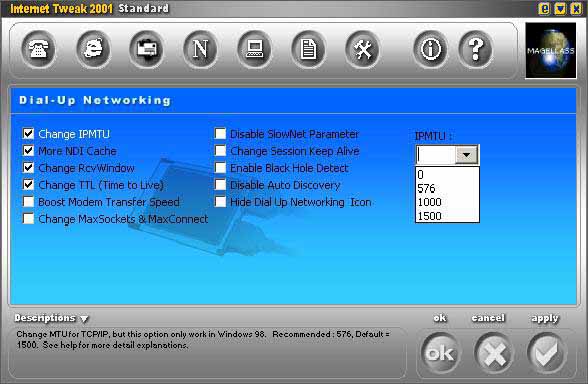Click the yellow down-arrow title bar icon

pos(560,9)
